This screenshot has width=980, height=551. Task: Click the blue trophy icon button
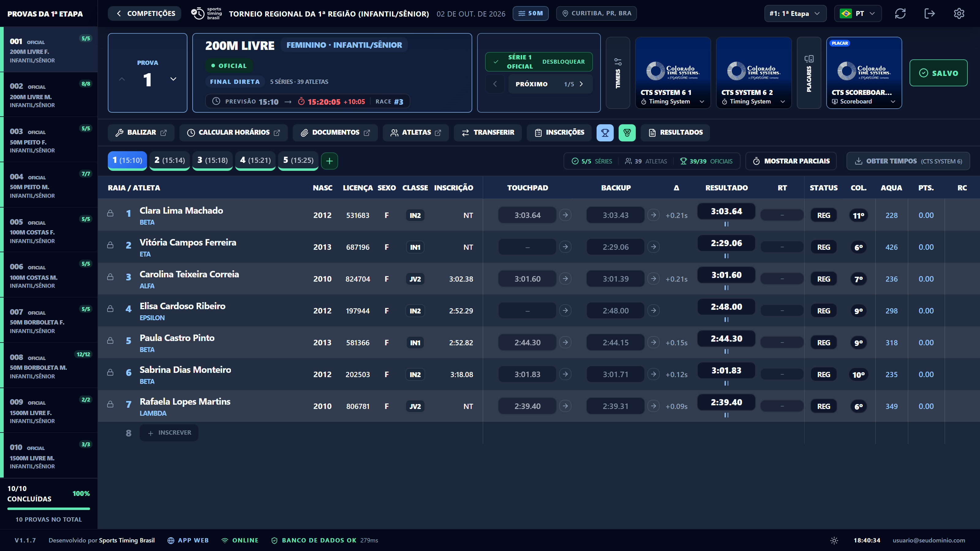(605, 133)
